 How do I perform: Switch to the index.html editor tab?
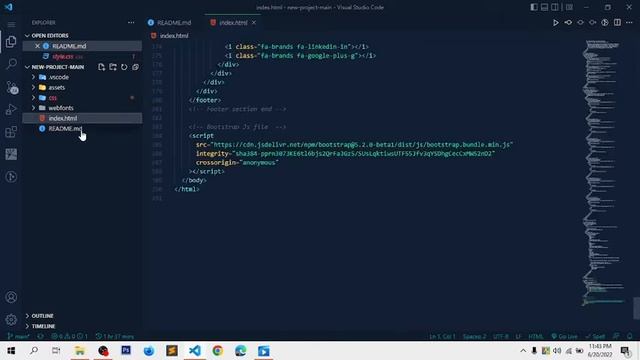[x=233, y=22]
